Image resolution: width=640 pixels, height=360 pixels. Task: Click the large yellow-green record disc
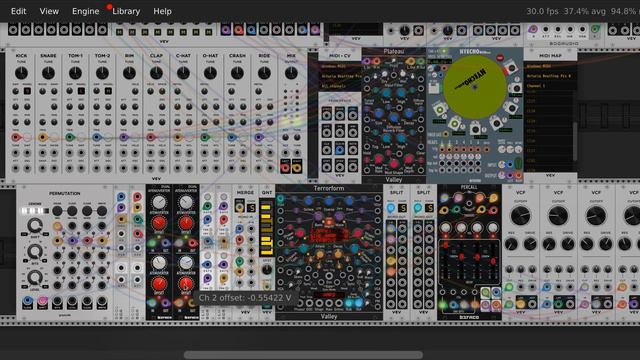(x=475, y=87)
